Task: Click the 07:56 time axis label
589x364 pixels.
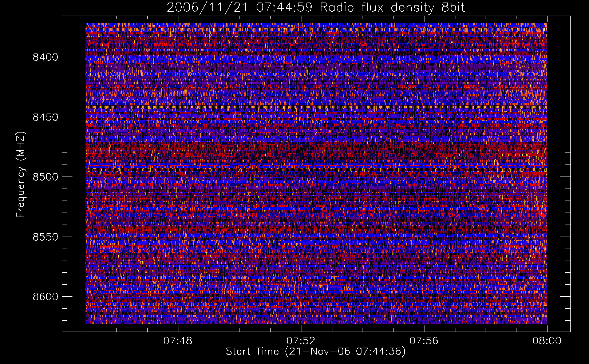Action: (x=424, y=341)
